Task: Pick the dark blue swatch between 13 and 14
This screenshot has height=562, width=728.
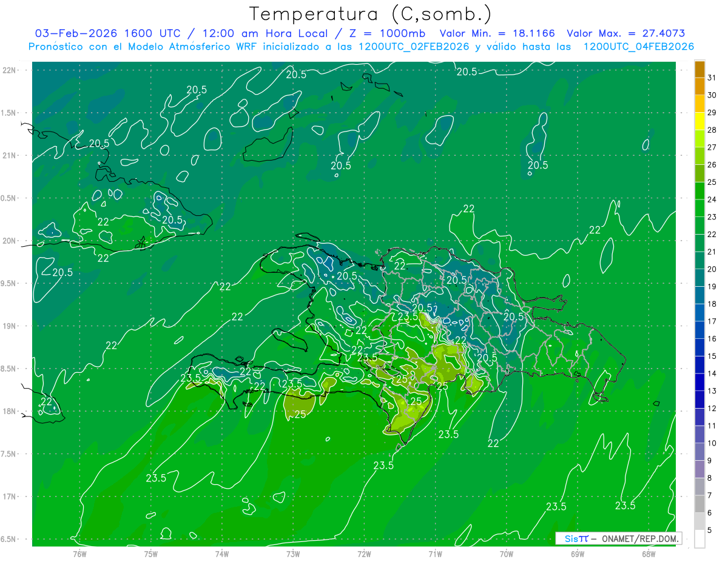Action: click(699, 383)
